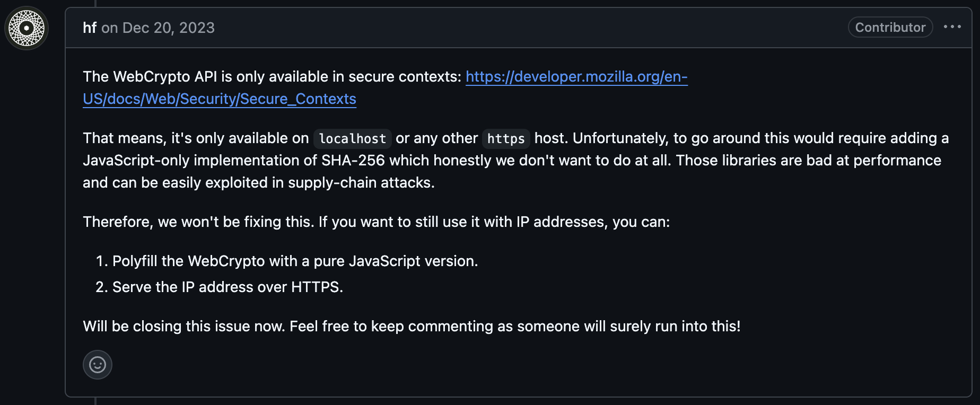This screenshot has height=405, width=980.
Task: Open the comment options three-dot menu
Action: click(x=952, y=27)
